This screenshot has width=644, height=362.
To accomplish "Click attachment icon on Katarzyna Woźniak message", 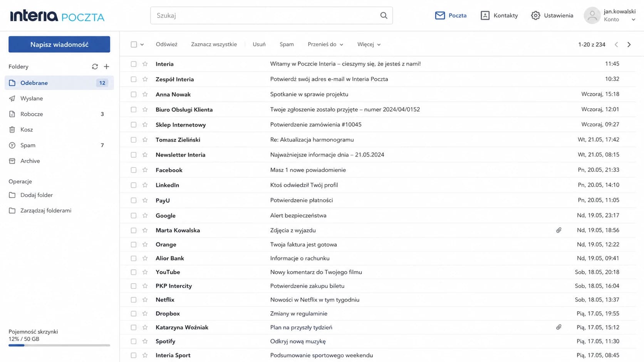I will pyautogui.click(x=558, y=327).
